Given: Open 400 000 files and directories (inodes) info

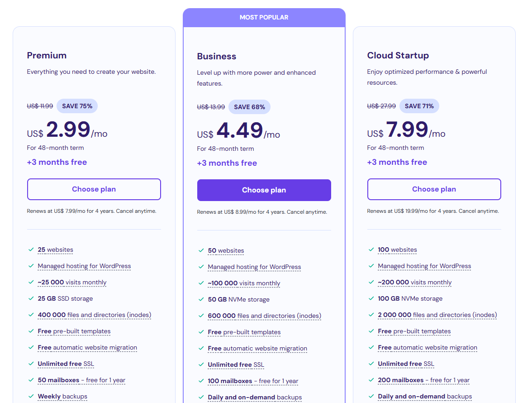Looking at the screenshot, I should click(94, 315).
